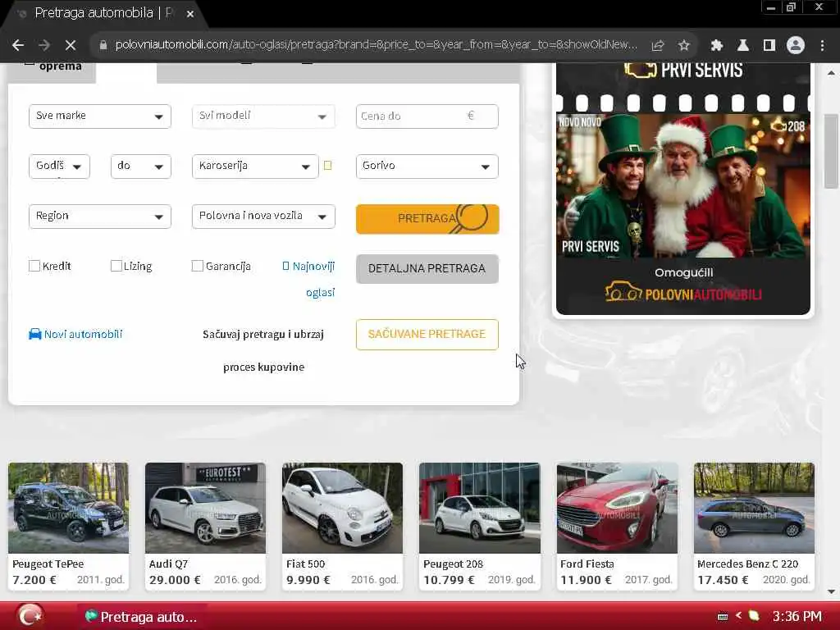This screenshot has width=840, height=630.
Task: Open Polovna i nova vozila dropdown
Action: (x=263, y=217)
